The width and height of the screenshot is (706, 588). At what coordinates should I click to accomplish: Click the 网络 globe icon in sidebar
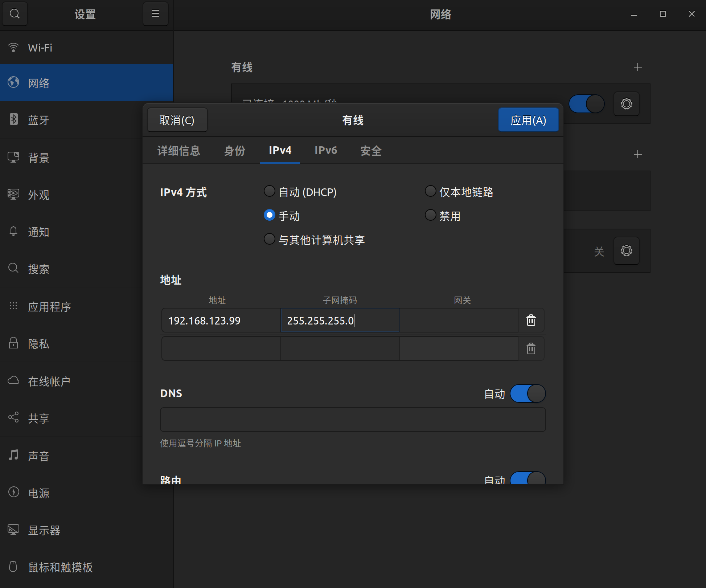(13, 82)
